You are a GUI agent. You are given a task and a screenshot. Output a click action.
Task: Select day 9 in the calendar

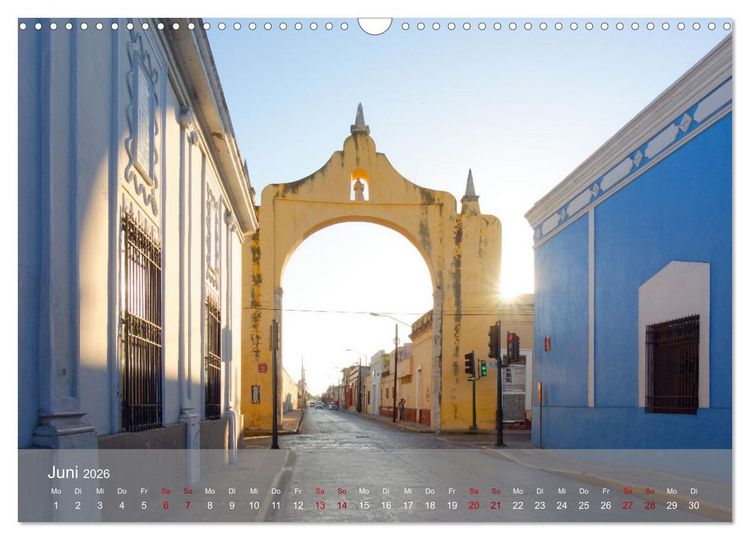[232, 506]
